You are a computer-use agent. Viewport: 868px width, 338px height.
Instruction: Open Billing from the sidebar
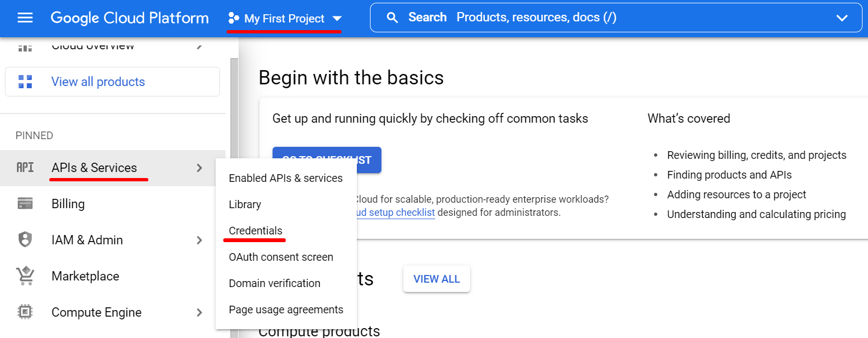[113, 204]
